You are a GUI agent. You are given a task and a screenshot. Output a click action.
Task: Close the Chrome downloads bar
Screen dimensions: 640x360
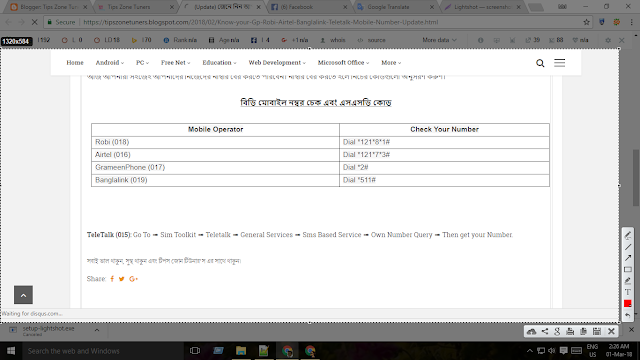click(631, 330)
